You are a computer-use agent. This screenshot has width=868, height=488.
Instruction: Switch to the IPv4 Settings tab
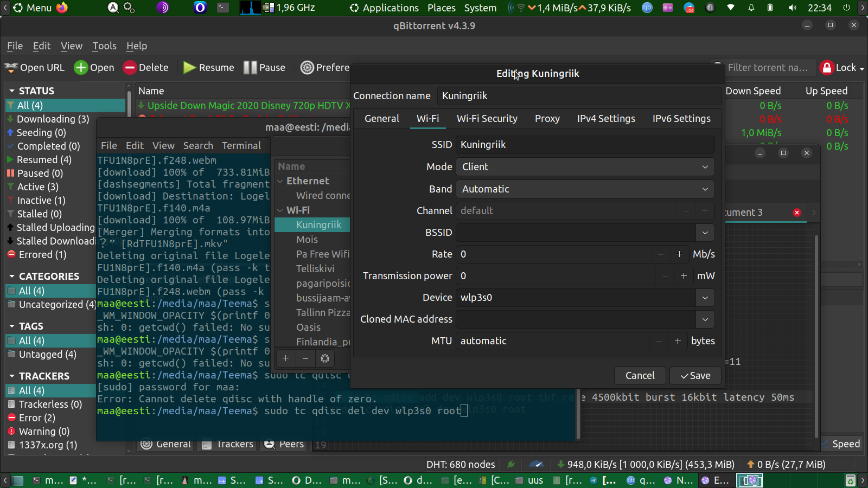606,119
